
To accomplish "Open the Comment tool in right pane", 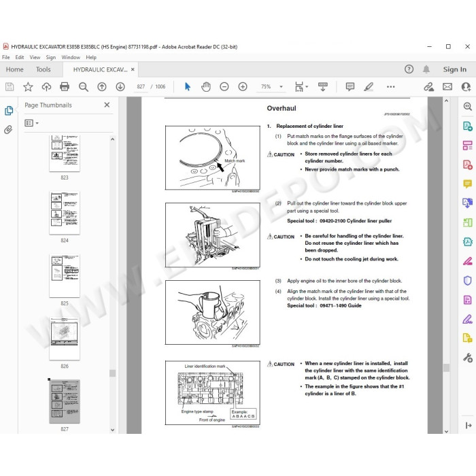I will 468,184.
